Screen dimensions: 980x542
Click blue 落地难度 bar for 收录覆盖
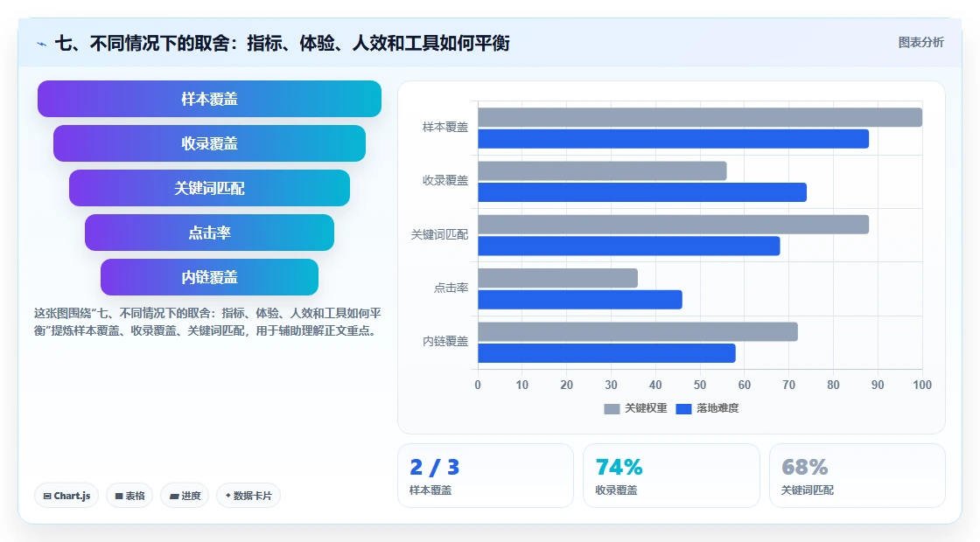642,192
